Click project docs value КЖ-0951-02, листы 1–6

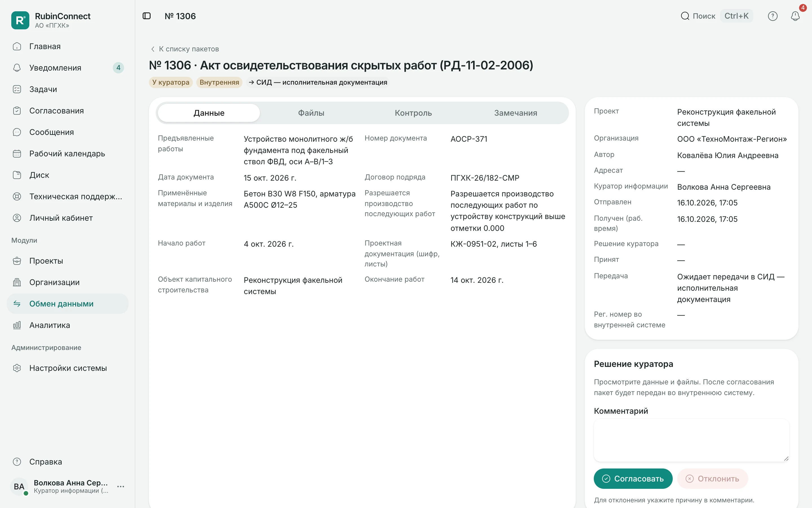[494, 244]
